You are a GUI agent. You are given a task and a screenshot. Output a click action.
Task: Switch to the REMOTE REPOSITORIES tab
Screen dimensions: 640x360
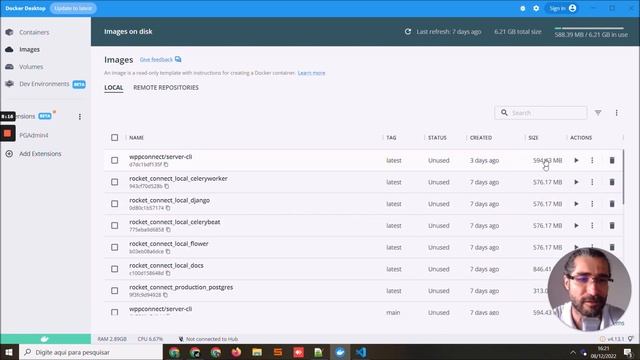coord(166,88)
